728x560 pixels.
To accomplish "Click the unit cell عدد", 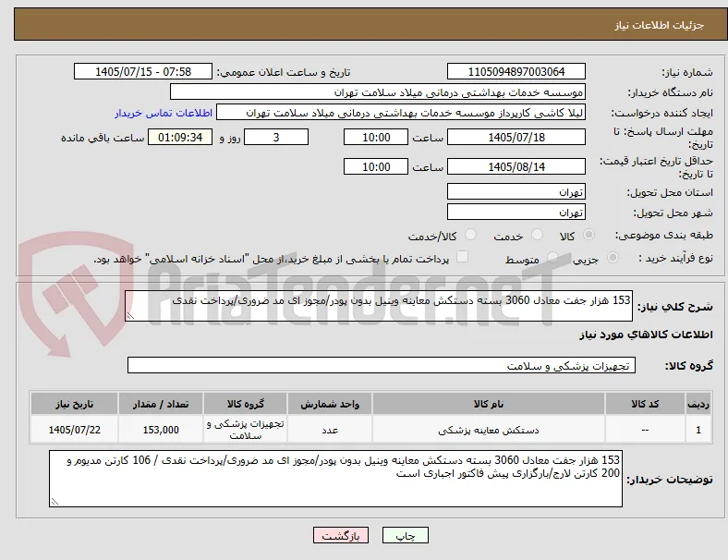I will [x=330, y=430].
